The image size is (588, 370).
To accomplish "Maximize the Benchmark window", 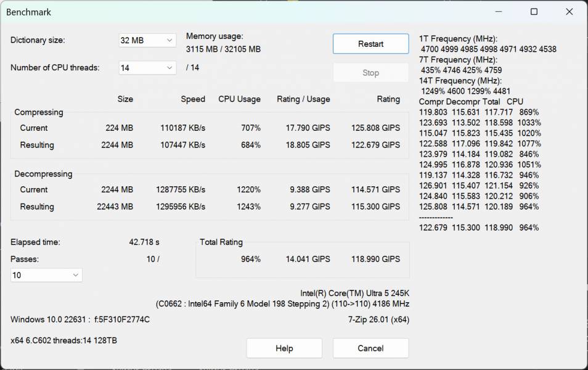I will (534, 12).
